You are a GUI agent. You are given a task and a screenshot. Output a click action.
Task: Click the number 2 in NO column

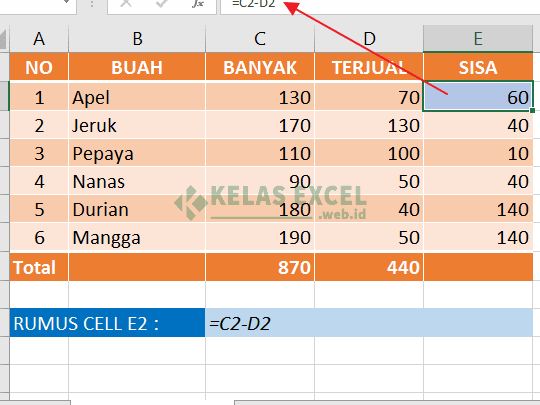click(x=39, y=125)
